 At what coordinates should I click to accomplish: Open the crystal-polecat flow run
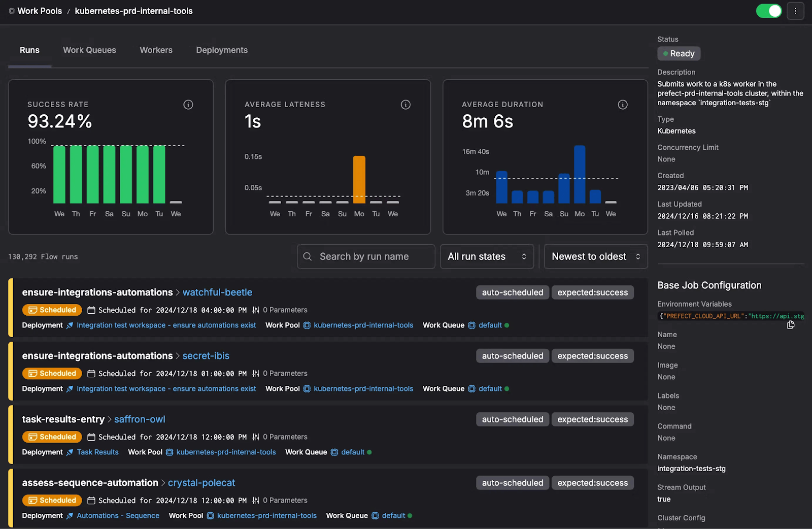201,483
